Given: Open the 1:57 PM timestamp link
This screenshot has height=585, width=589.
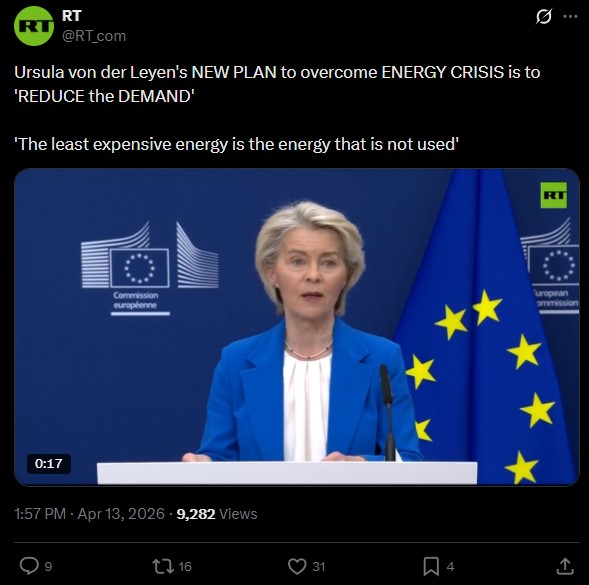Looking at the screenshot, I should point(40,514).
